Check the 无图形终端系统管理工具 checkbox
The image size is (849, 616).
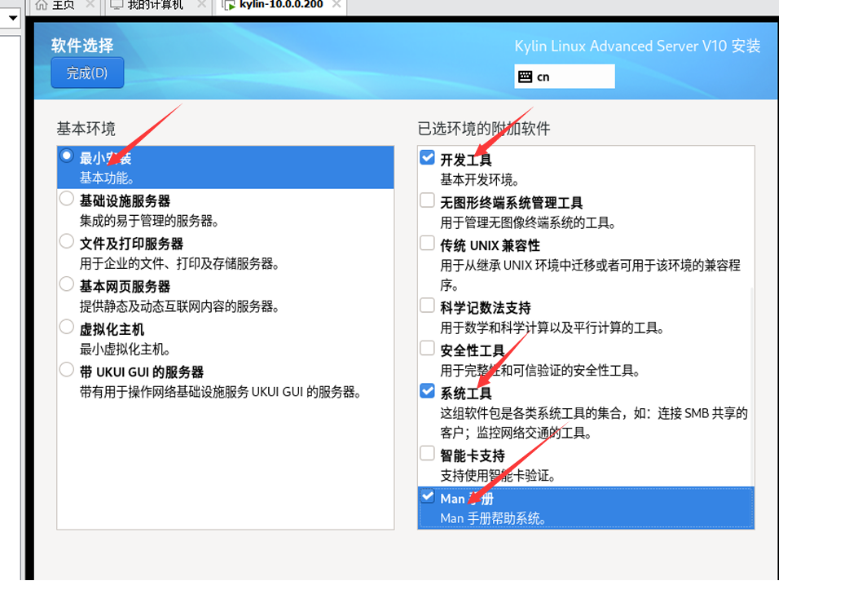[x=427, y=200]
